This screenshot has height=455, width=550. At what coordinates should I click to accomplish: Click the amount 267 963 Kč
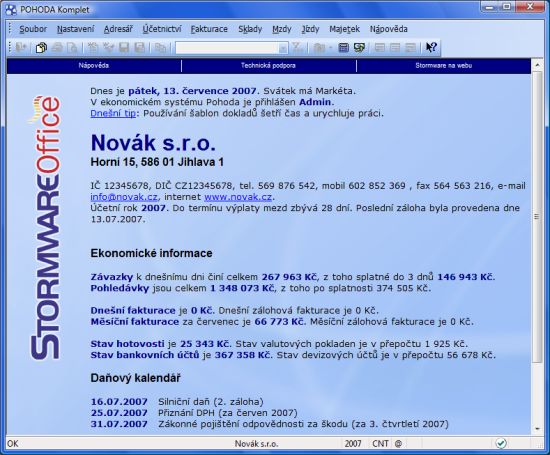click(x=289, y=277)
